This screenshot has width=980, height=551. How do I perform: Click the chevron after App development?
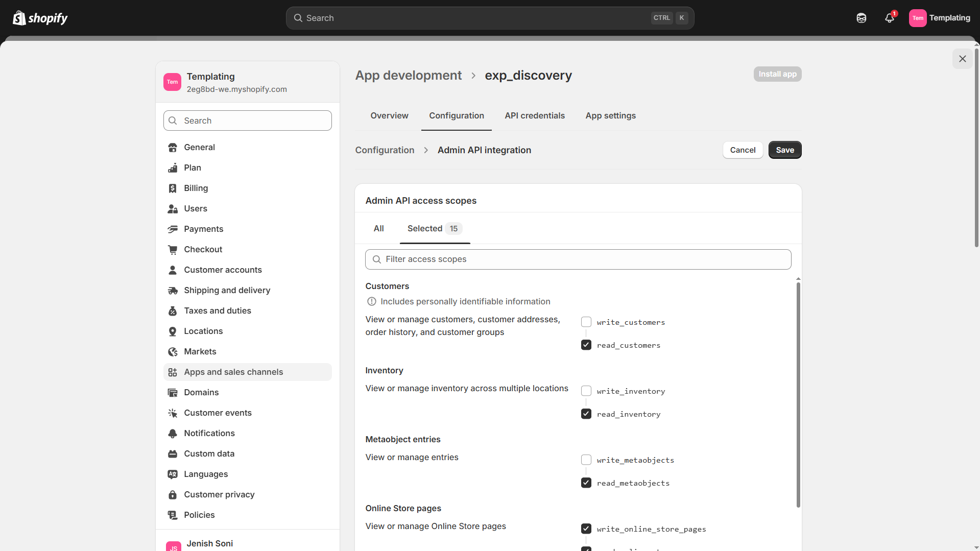(x=473, y=76)
